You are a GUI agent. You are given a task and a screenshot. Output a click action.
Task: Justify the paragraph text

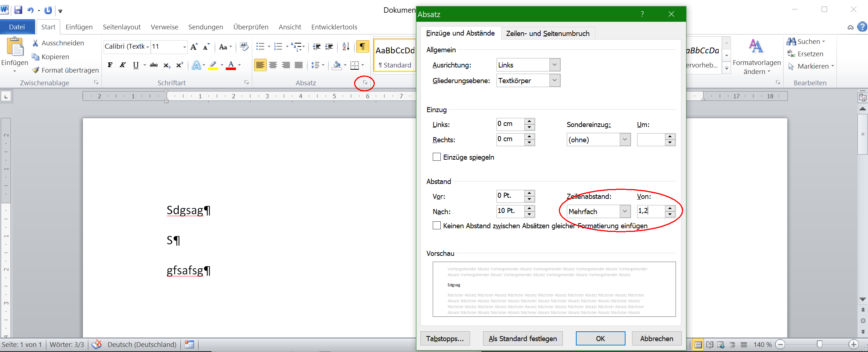(x=299, y=65)
